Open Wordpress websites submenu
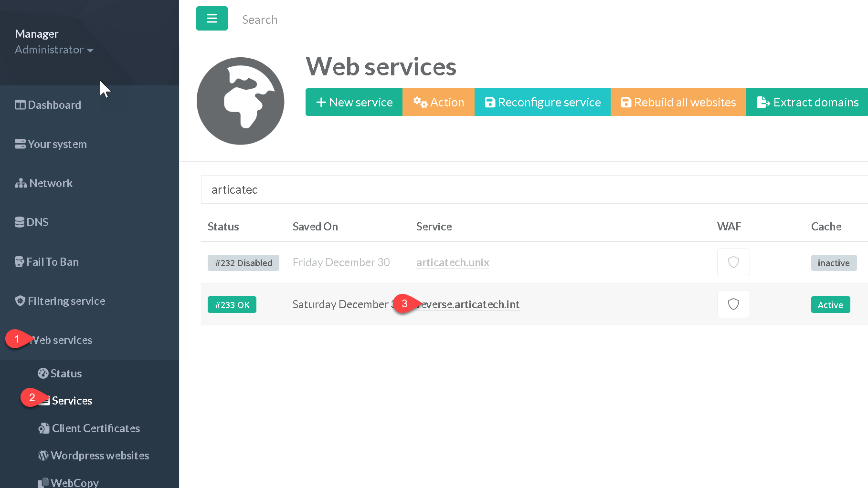868x488 pixels. (x=99, y=456)
